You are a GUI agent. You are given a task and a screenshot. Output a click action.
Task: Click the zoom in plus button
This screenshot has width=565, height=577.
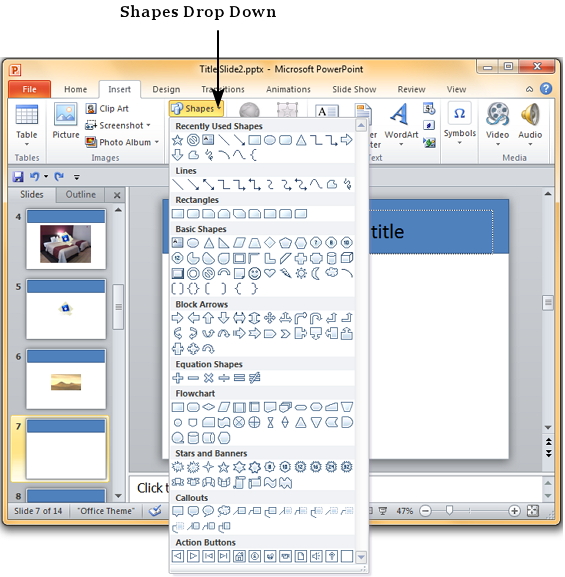[x=514, y=511]
